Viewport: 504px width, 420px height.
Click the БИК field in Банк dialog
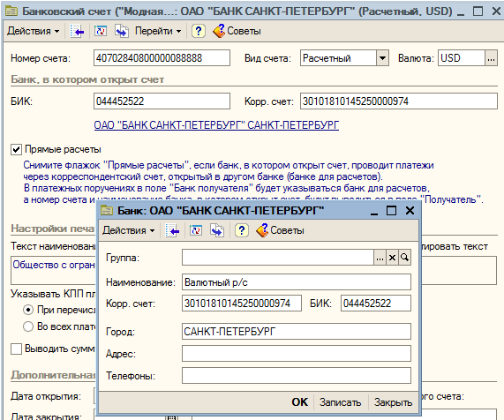376,303
